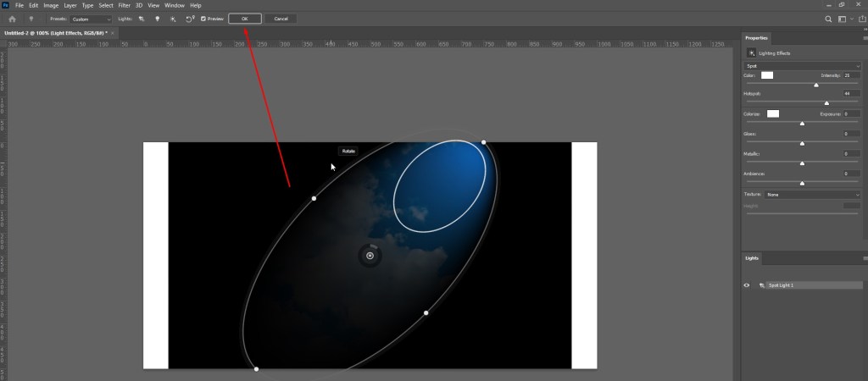The image size is (868, 381).
Task: Click the Ambience slider thumb
Action: (802, 183)
